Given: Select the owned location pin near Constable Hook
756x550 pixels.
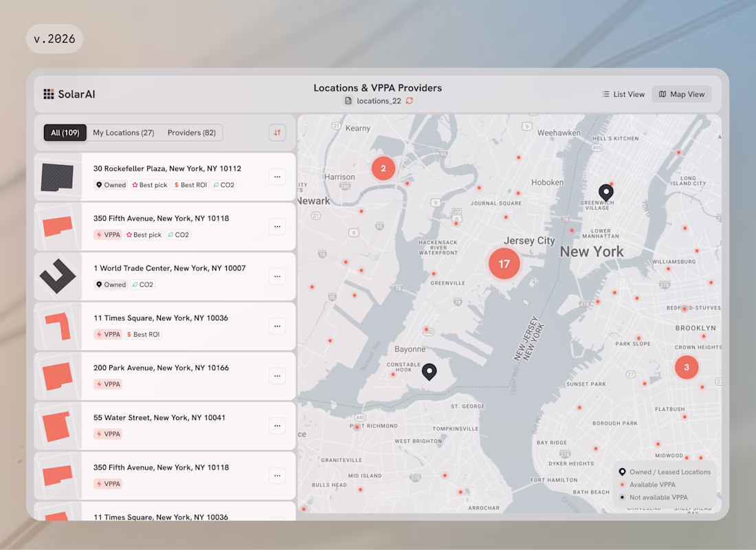Looking at the screenshot, I should tap(429, 371).
